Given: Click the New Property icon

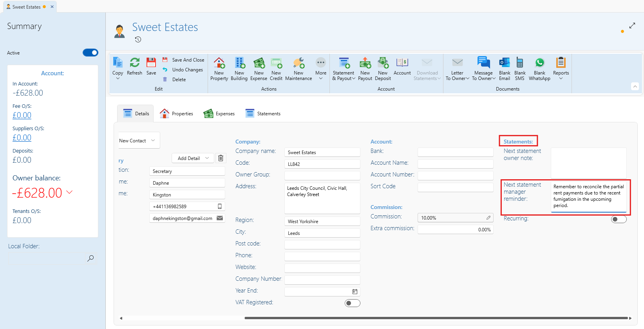Looking at the screenshot, I should pos(219,64).
